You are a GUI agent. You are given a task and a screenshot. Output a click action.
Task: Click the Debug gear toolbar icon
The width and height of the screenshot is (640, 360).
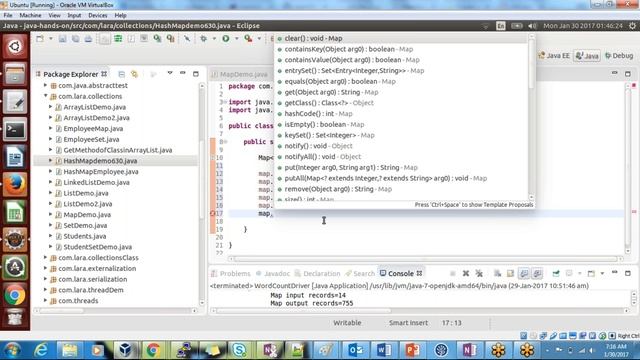tap(203, 38)
